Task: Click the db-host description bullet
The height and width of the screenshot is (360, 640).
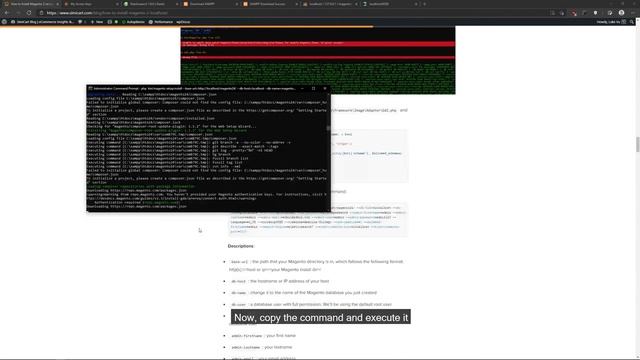Action: 280,281
